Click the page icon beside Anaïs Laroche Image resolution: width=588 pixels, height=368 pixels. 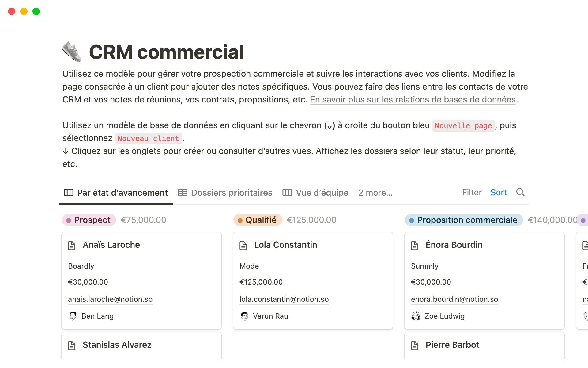click(72, 245)
